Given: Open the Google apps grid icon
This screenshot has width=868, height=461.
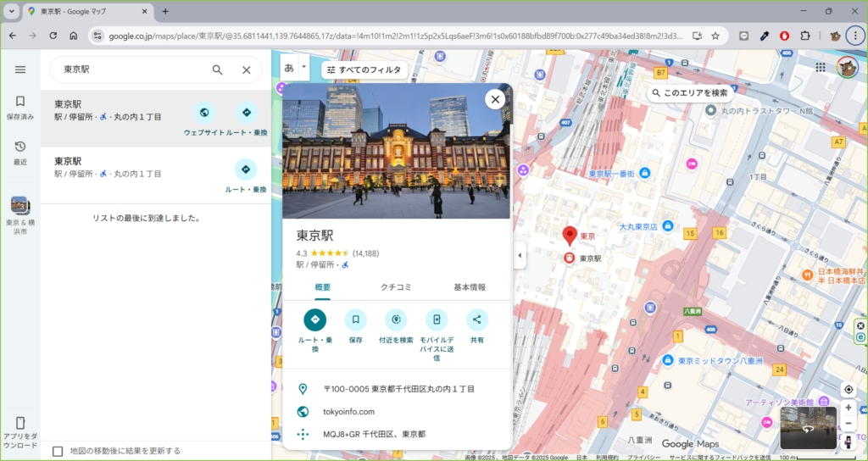Looking at the screenshot, I should click(821, 68).
